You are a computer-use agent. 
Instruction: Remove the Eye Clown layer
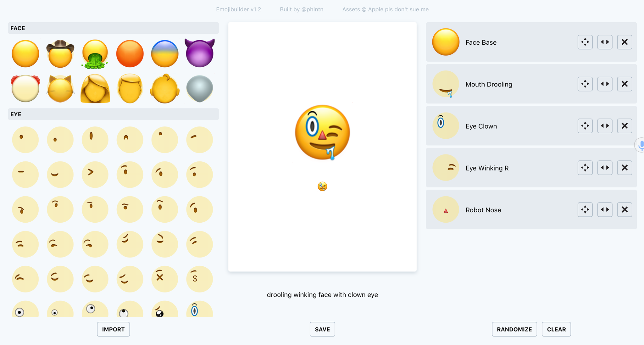click(625, 126)
